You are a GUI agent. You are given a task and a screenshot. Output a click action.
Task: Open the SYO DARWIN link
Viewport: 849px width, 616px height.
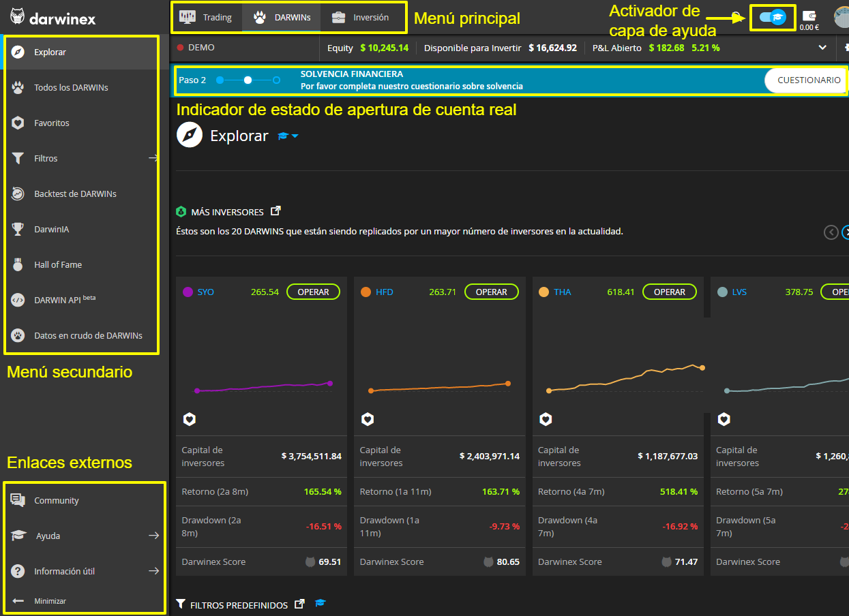[205, 292]
